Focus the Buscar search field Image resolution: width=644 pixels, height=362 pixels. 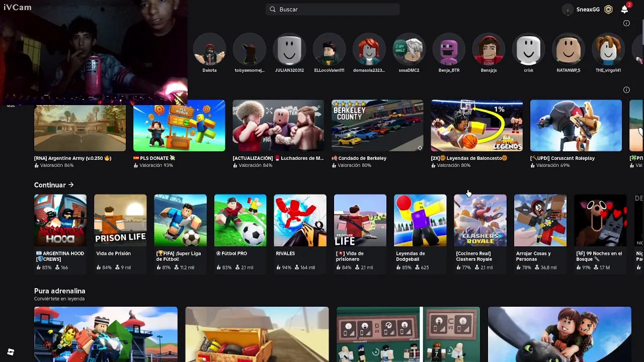coord(333,9)
